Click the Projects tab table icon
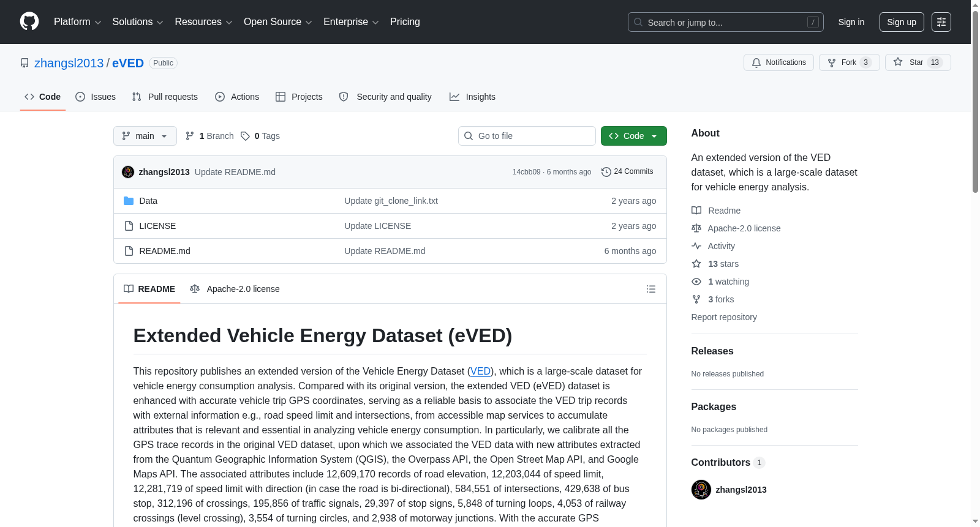The width and height of the screenshot is (980, 527). tap(281, 97)
